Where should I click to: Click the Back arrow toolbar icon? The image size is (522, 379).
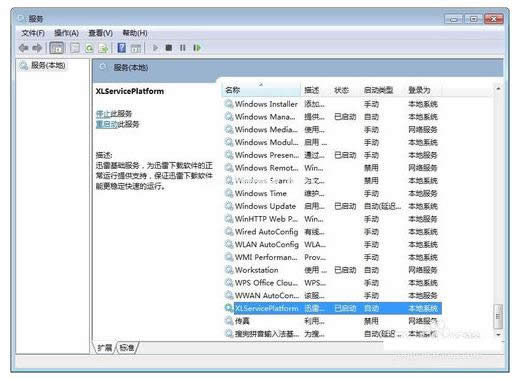(x=23, y=48)
